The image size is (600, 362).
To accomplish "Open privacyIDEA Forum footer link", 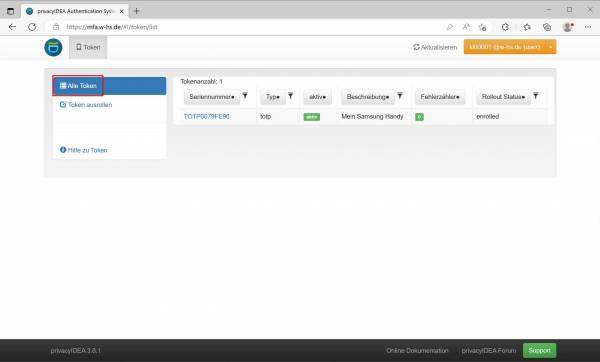I will coord(489,351).
